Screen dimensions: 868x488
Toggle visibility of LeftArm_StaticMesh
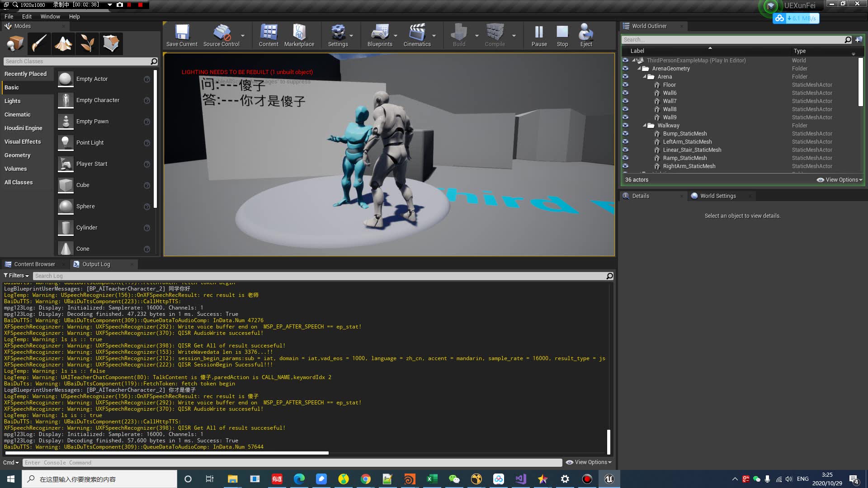click(x=625, y=142)
